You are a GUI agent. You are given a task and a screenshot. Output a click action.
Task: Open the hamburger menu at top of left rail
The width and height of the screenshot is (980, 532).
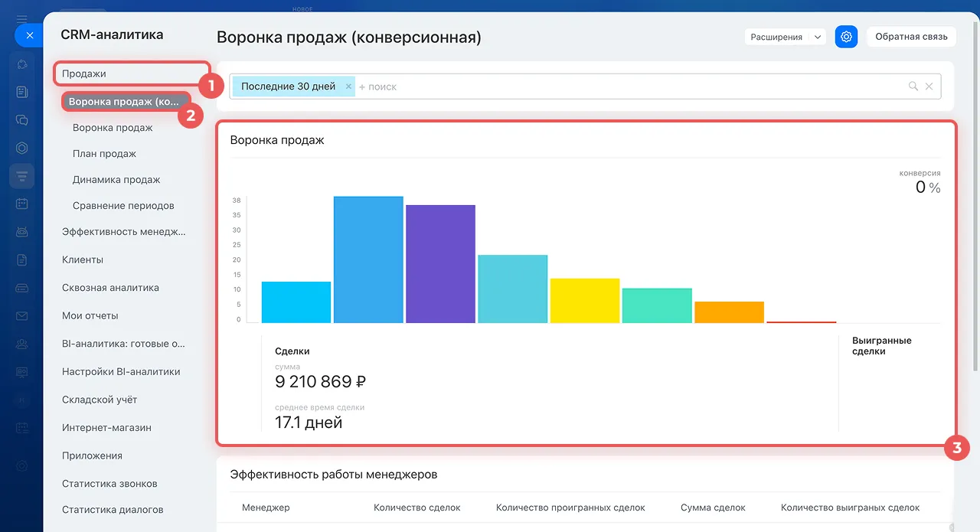pyautogui.click(x=21, y=18)
